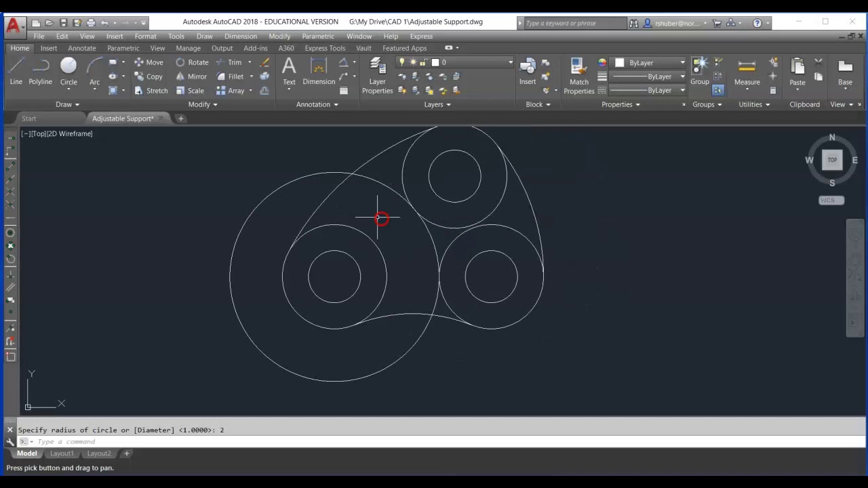The image size is (868, 488).
Task: Activate the Rotate command
Action: [x=192, y=62]
